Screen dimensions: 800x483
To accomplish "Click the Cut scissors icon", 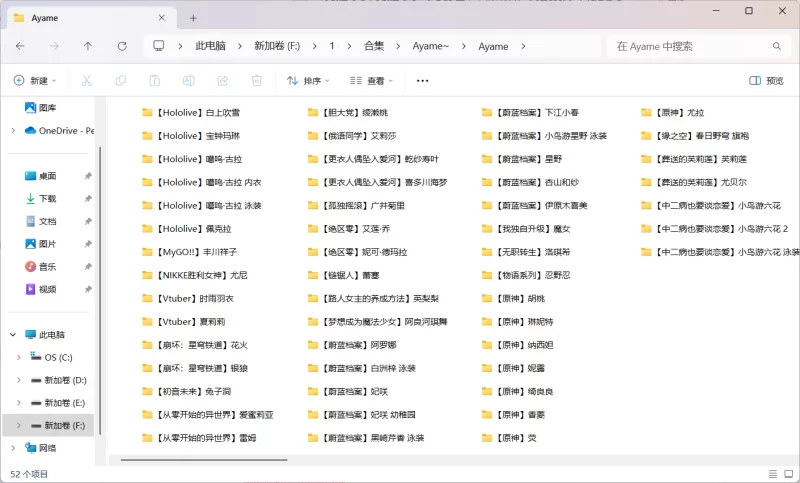I will coord(87,81).
